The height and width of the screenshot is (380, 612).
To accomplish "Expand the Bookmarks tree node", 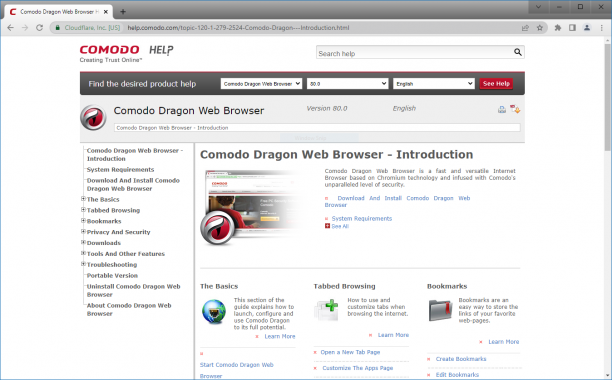I will pyautogui.click(x=83, y=221).
